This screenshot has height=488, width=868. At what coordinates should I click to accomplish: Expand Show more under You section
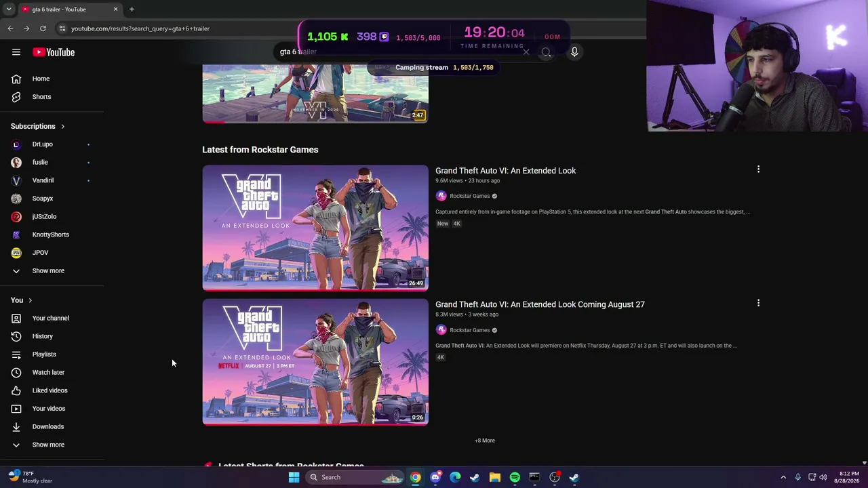[x=52, y=445]
